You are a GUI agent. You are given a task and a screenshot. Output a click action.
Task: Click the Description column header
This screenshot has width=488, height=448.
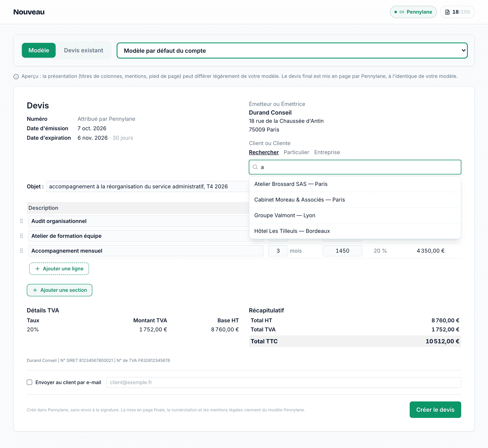coord(43,208)
